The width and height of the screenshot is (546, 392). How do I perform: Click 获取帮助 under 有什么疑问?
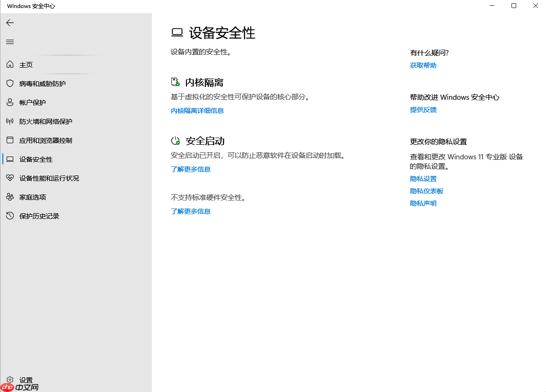point(423,65)
